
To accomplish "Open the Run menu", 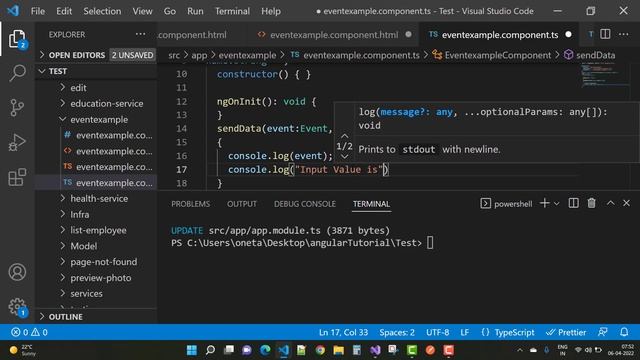I will 195,11.
